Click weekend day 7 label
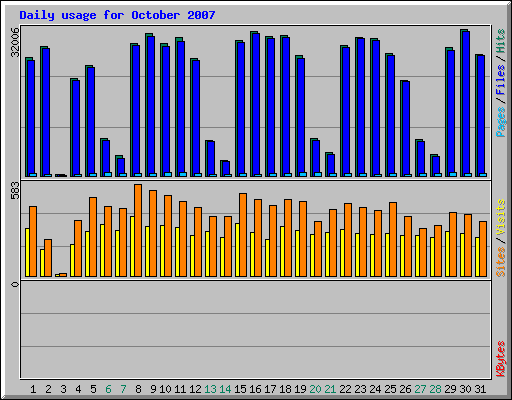Screen dimensions: 512x400 pyautogui.click(x=123, y=389)
